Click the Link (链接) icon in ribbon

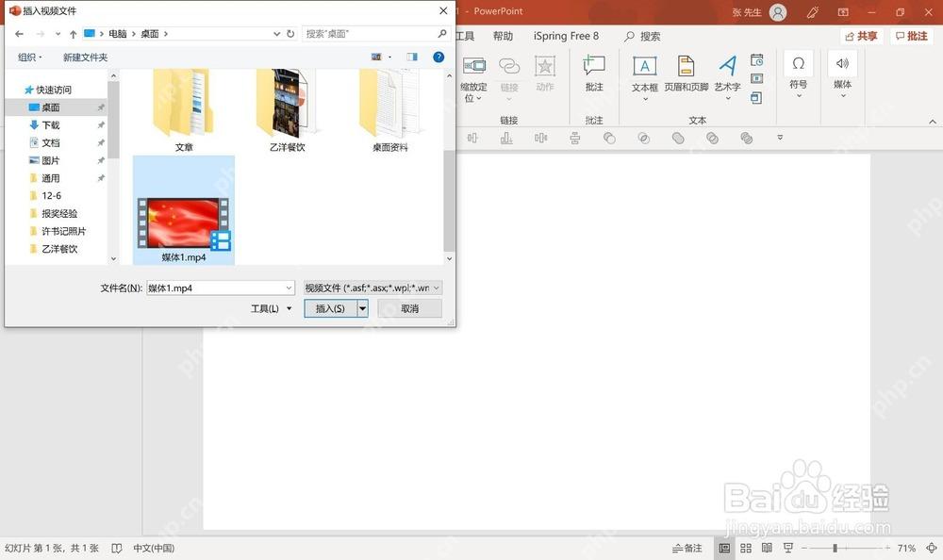(509, 66)
